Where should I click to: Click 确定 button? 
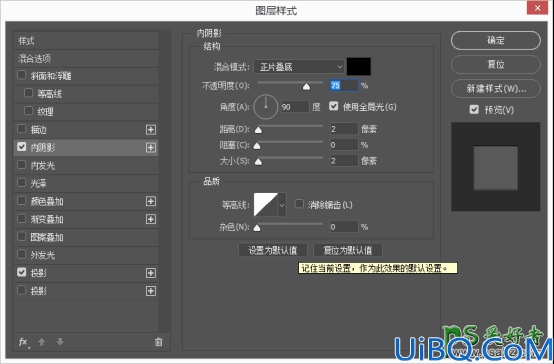[x=496, y=40]
